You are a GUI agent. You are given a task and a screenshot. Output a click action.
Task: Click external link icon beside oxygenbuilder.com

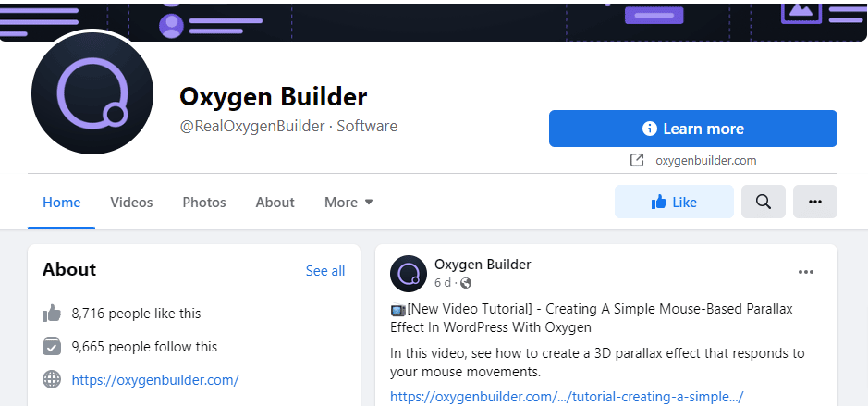637,161
